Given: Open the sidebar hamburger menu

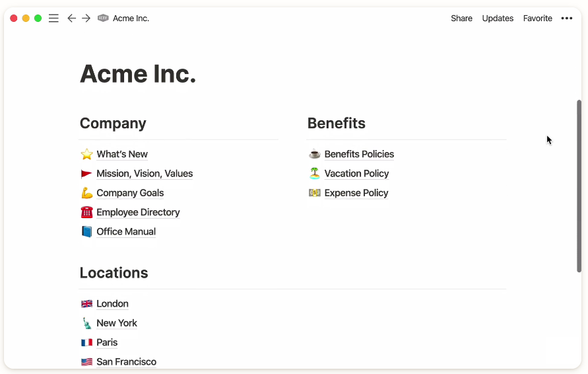Looking at the screenshot, I should (x=53, y=18).
